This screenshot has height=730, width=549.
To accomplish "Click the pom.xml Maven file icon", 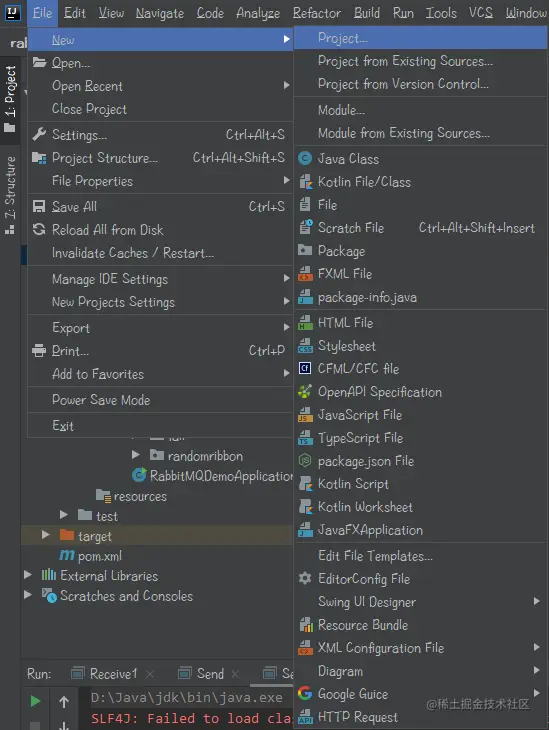I will [67, 555].
